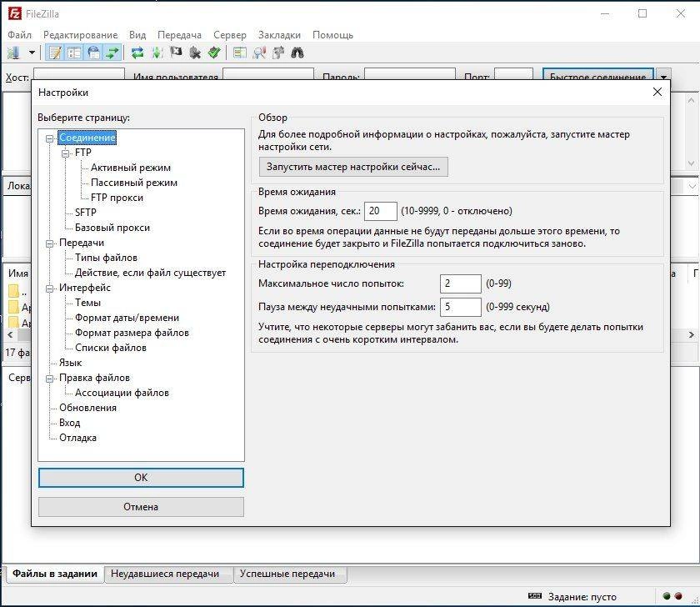Click the FileZilla logo in title bar
The width and height of the screenshot is (700, 607).
[x=15, y=14]
